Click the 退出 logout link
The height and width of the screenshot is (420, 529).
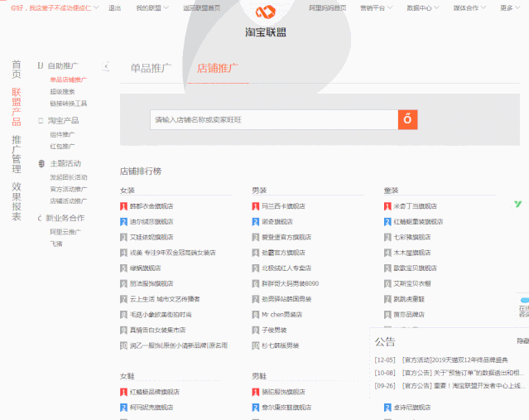click(114, 7)
